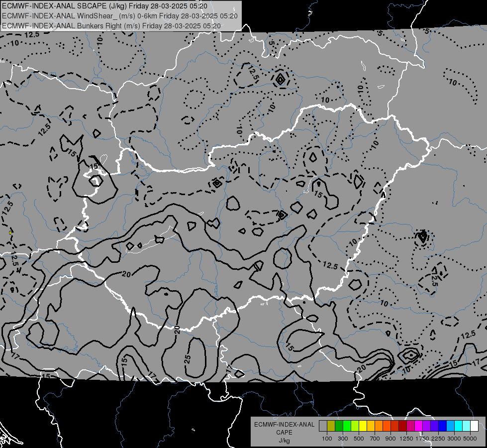Viewport: 487px width, 448px height.
Task: Select the dark green swatch in CAPE legend
Action: click(x=339, y=426)
